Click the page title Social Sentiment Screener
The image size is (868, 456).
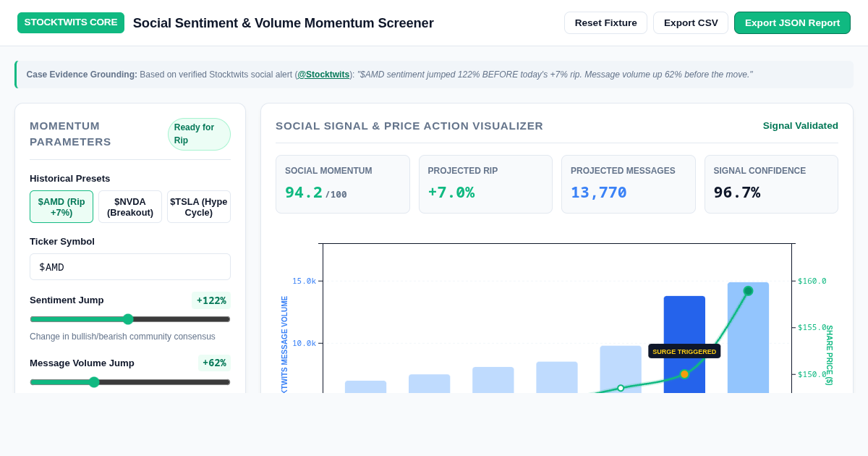(x=284, y=23)
